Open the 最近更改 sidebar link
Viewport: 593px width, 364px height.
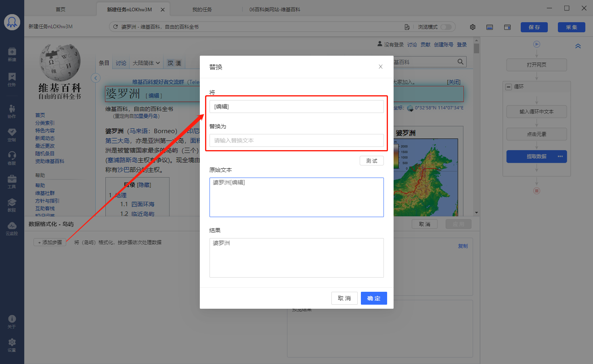click(x=45, y=146)
